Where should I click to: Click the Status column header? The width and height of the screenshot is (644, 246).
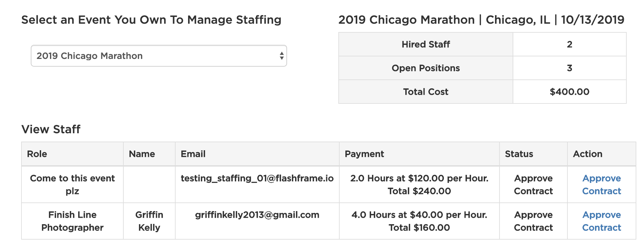(x=519, y=154)
